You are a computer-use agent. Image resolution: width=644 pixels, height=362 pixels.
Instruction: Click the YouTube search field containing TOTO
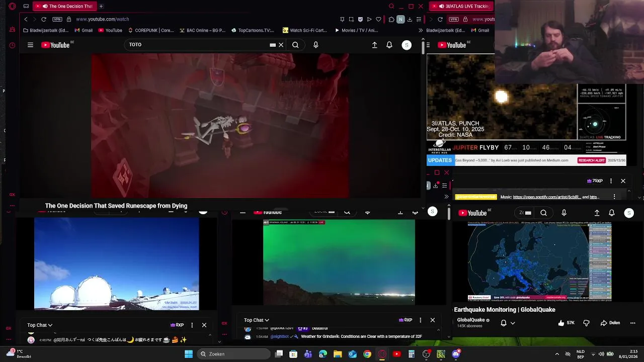(x=196, y=45)
